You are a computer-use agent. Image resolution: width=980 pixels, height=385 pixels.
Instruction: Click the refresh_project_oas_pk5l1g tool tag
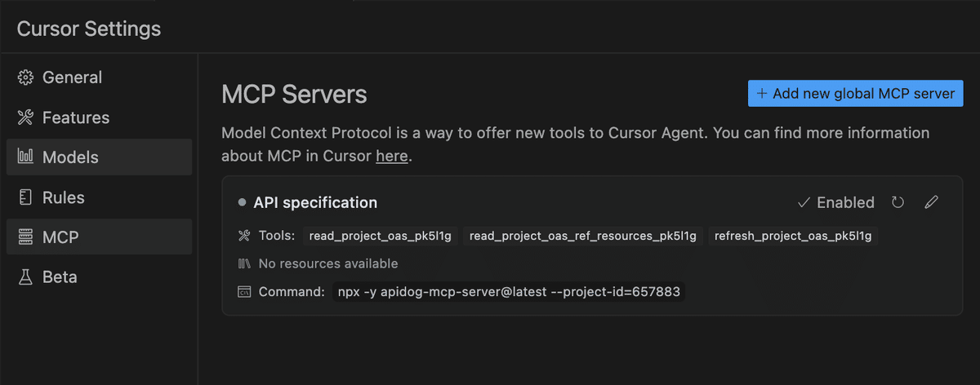point(793,237)
